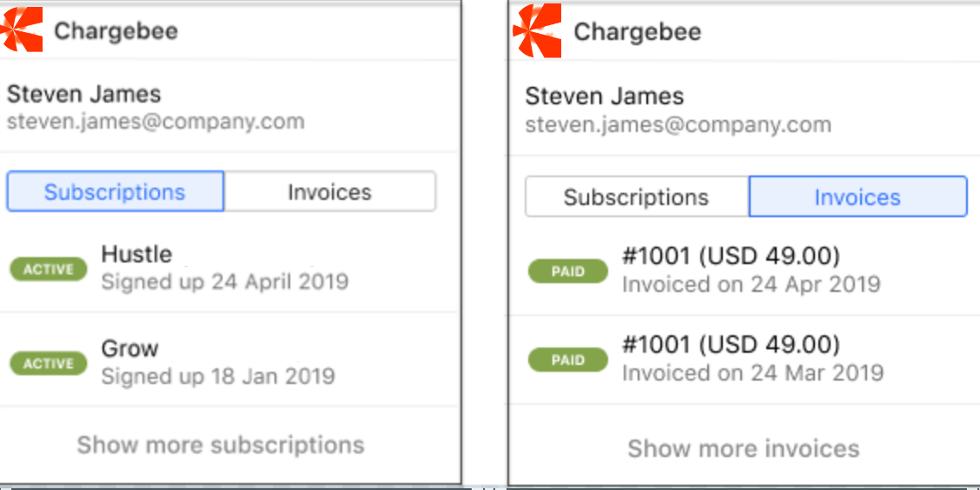Open invoice #1001 invoiced on 24 Mar 2019
This screenshot has width=980, height=490.
pos(731,345)
